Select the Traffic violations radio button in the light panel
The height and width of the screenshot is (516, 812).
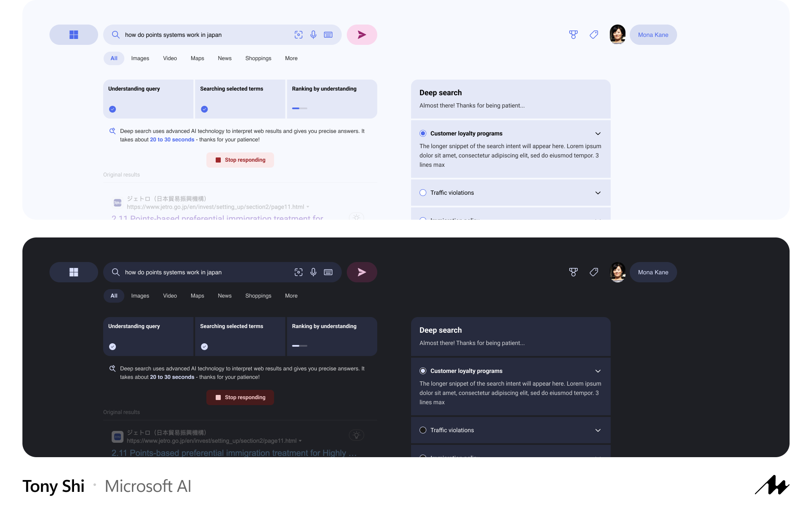(x=423, y=193)
